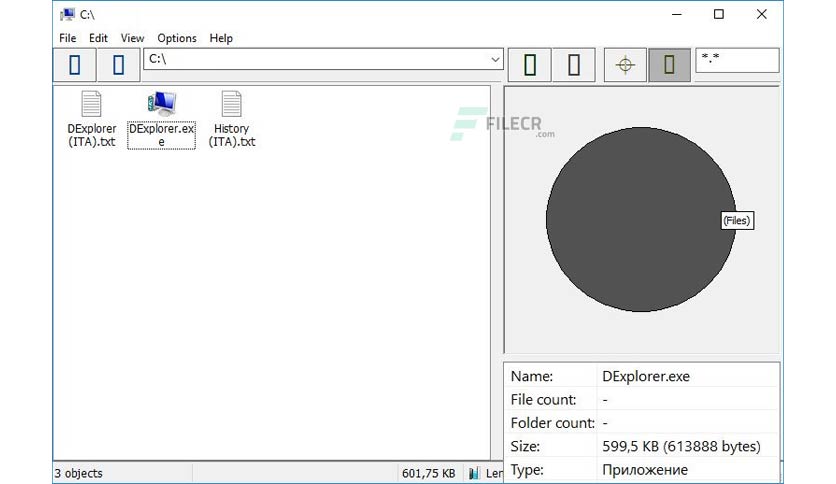Toggle the pressed gray button beside the filter box

(669, 64)
